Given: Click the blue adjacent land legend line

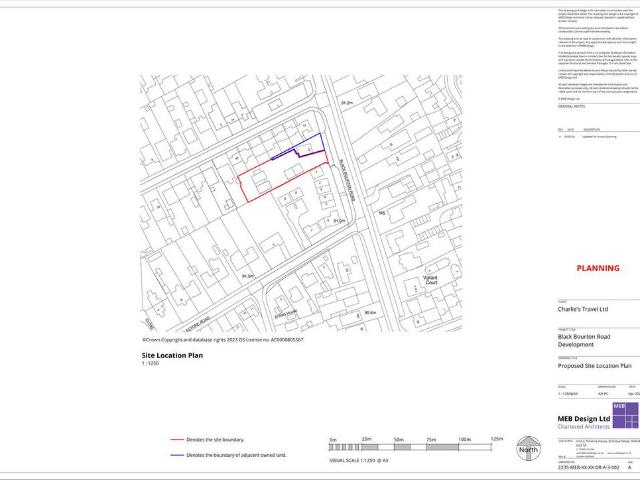Looking at the screenshot, I should (x=177, y=455).
